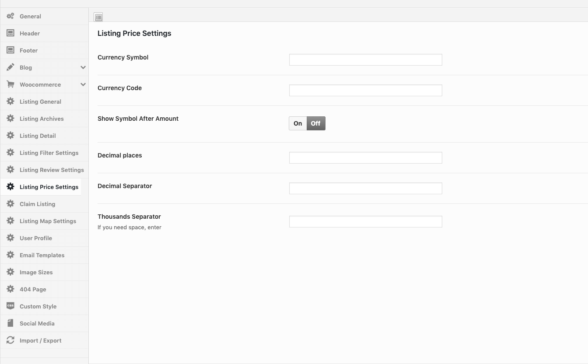588x364 pixels.
Task: Open the Listing Map Settings section
Action: tap(48, 221)
